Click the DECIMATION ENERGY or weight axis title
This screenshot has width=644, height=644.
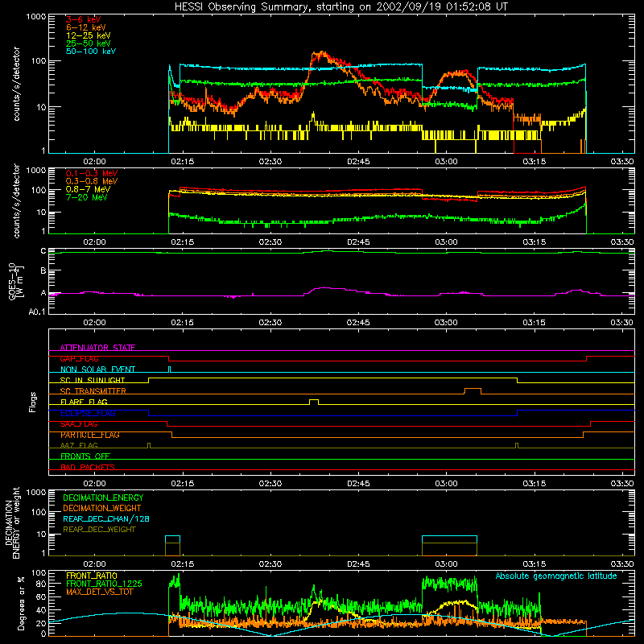[x=12, y=522]
